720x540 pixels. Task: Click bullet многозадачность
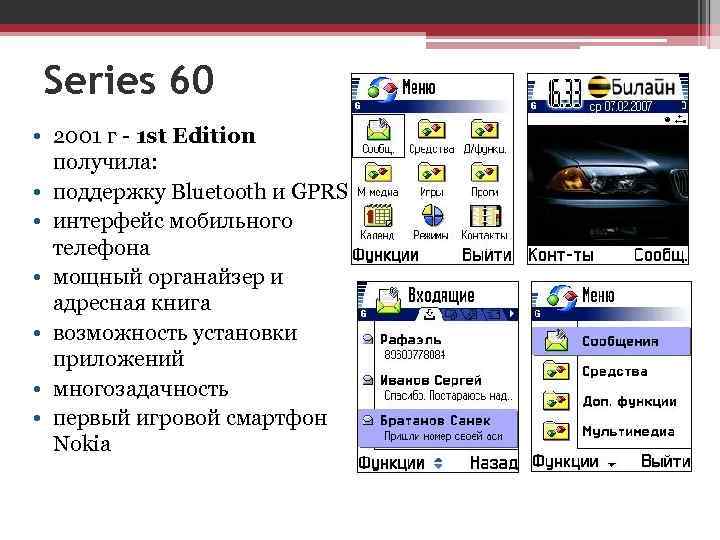pos(141,389)
